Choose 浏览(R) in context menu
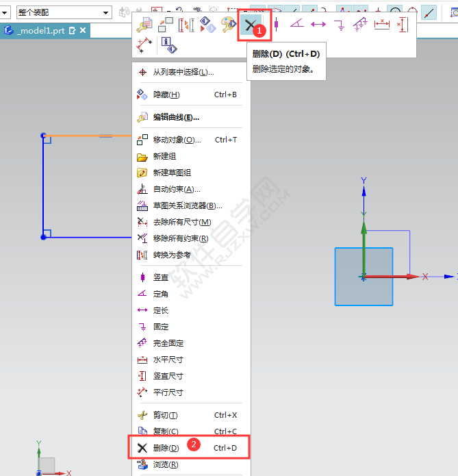458x476 pixels. pos(192,464)
